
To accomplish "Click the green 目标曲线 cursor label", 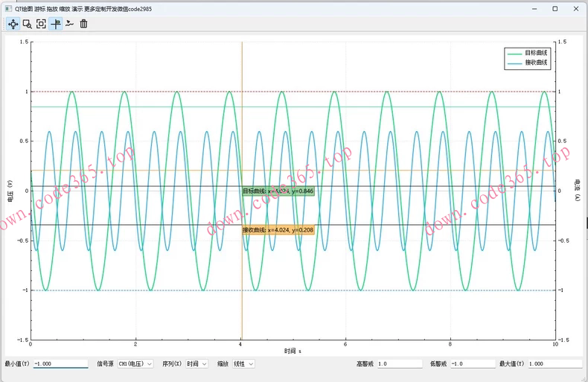I will click(278, 191).
